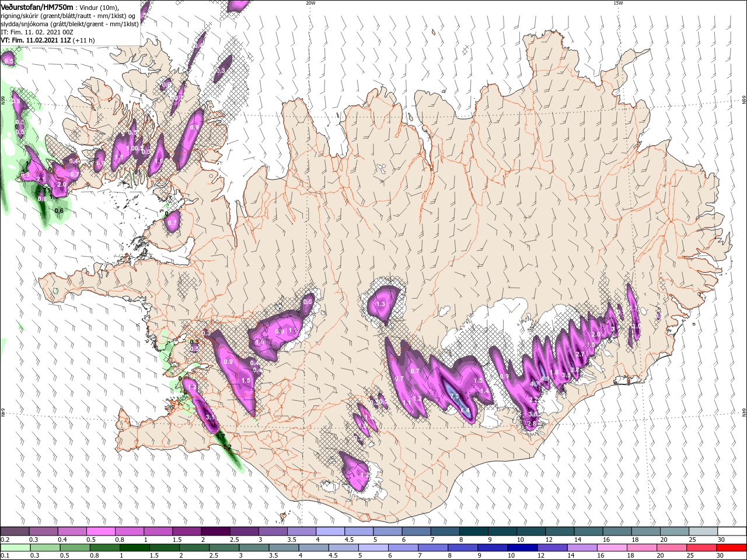
Task: Click the Veðurstofan/HM750m title text
Action: 37,6
